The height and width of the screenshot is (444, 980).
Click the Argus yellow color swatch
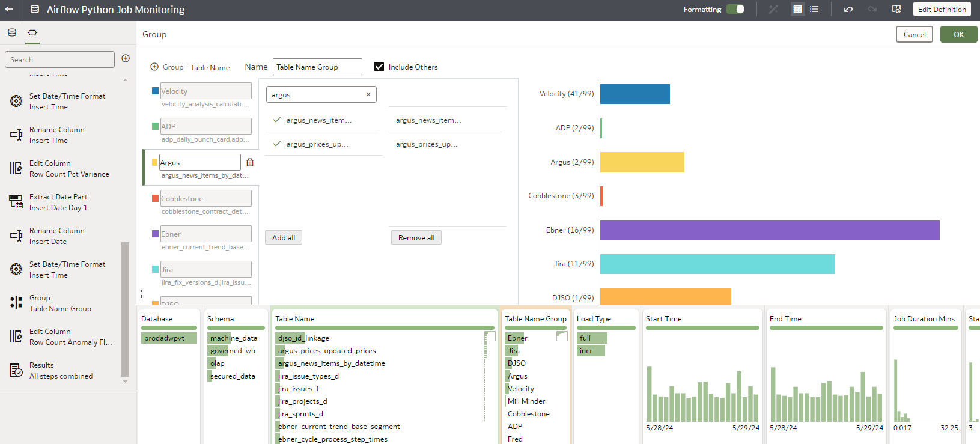(x=155, y=162)
